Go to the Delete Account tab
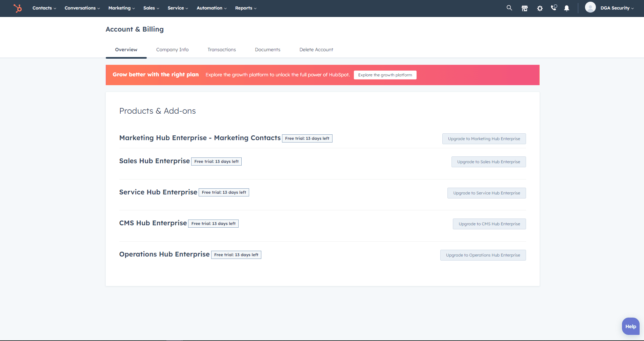Viewport: 644px width, 341px height. click(x=316, y=50)
